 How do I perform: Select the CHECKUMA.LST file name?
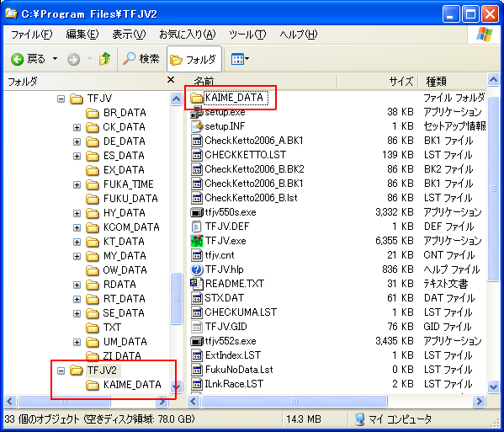coord(241,312)
